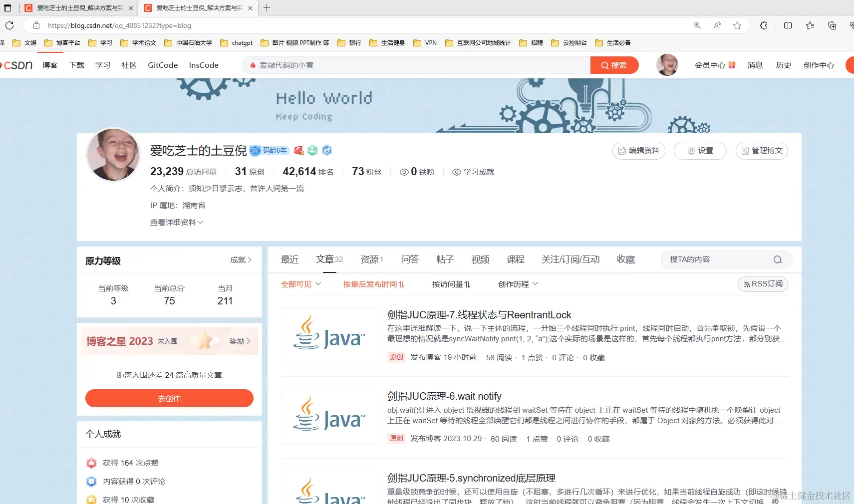Screen dimensions: 854x504
Task: Open article 剑指JUC原理-7.线程状态与ReentrantLock
Action: (479, 315)
